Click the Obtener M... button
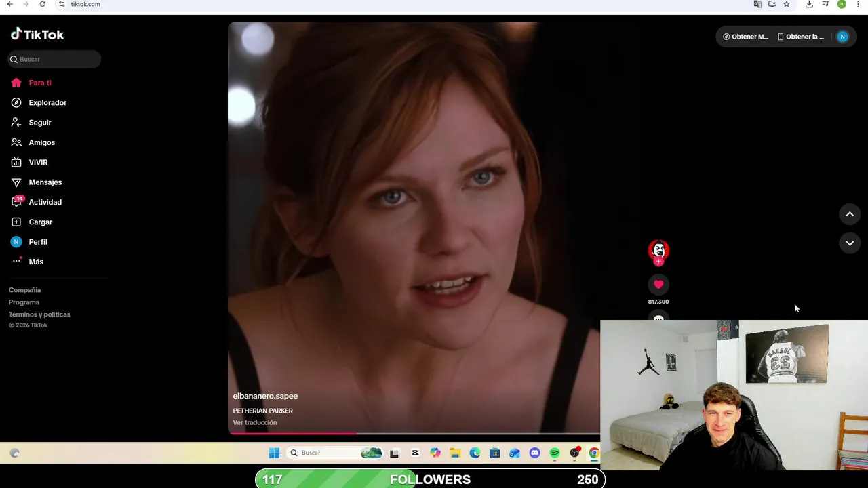 [x=746, y=37]
